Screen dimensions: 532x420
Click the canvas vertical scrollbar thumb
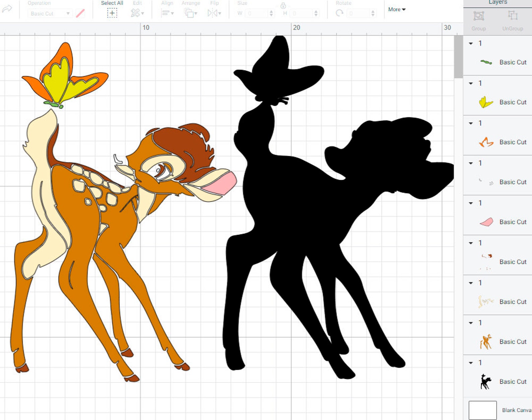coord(458,57)
